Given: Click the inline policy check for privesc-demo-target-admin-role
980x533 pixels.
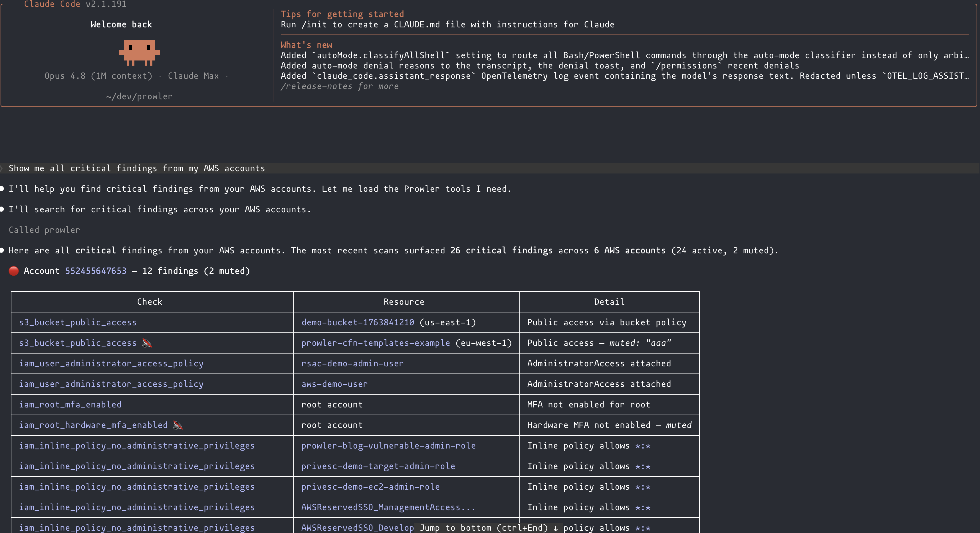Looking at the screenshot, I should coord(137,466).
